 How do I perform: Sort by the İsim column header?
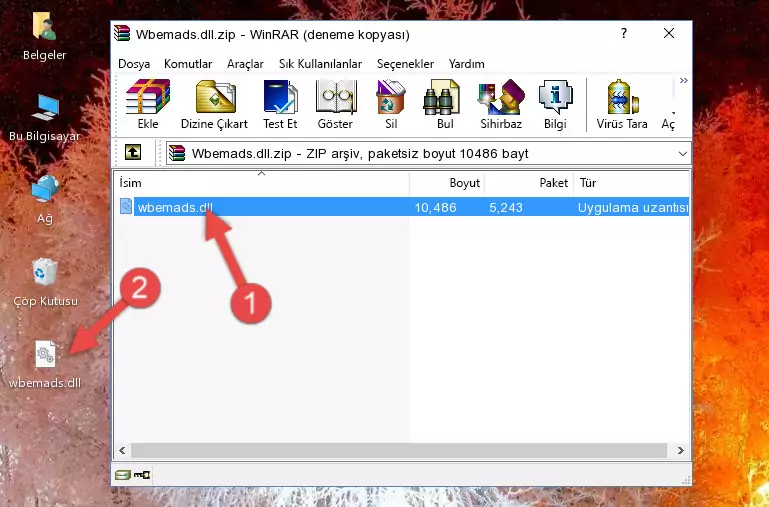point(262,183)
